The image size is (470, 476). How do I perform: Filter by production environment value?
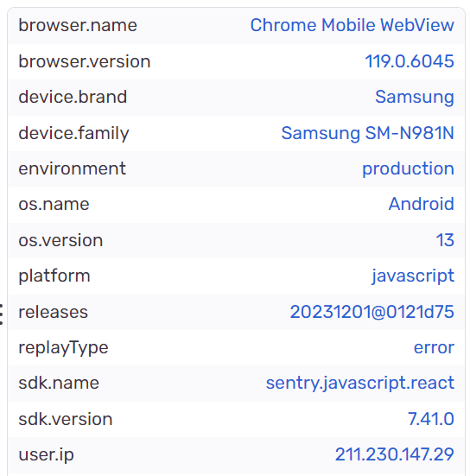(408, 168)
